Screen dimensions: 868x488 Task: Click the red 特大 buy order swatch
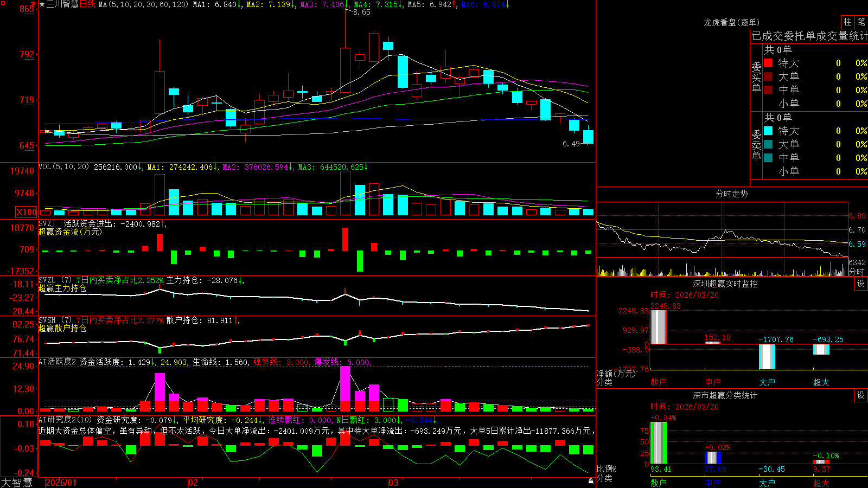(768, 63)
